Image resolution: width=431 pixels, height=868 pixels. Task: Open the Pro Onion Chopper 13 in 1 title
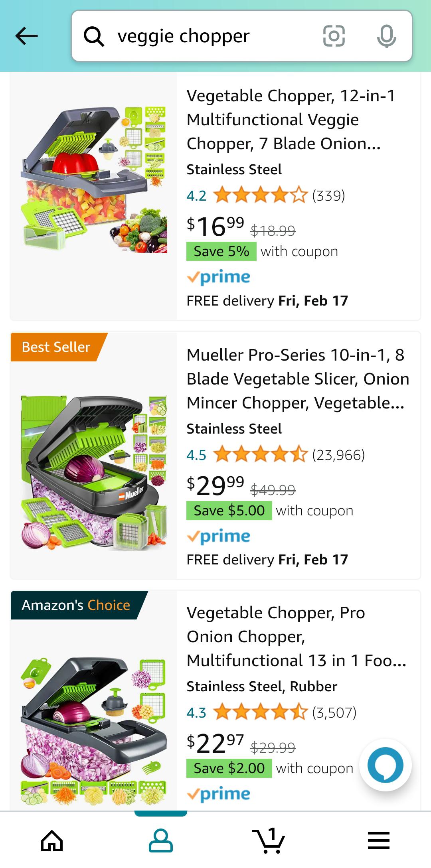(x=296, y=637)
